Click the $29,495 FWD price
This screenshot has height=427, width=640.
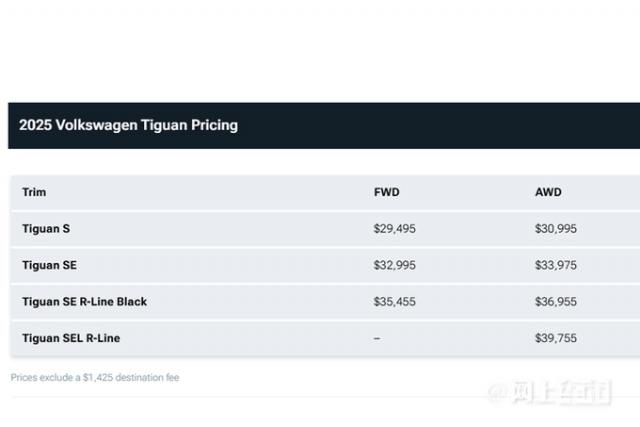pos(394,229)
